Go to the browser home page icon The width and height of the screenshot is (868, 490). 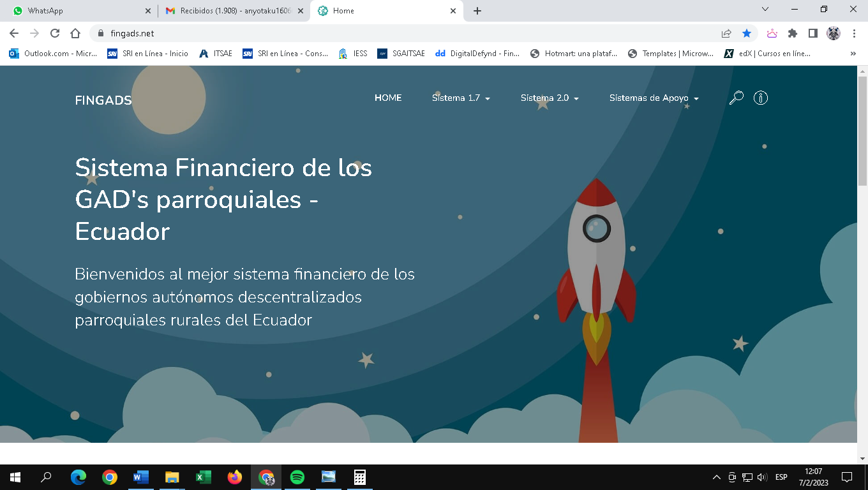[x=75, y=33]
